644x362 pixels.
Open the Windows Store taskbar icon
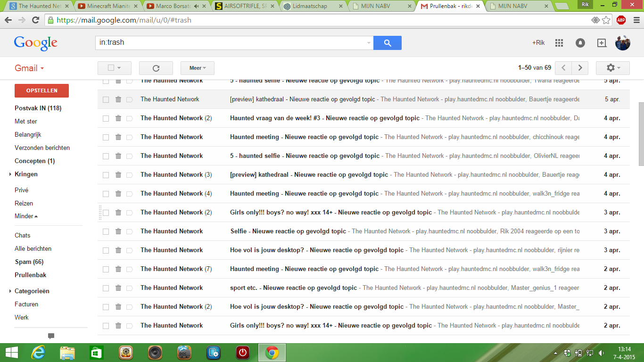click(96, 353)
